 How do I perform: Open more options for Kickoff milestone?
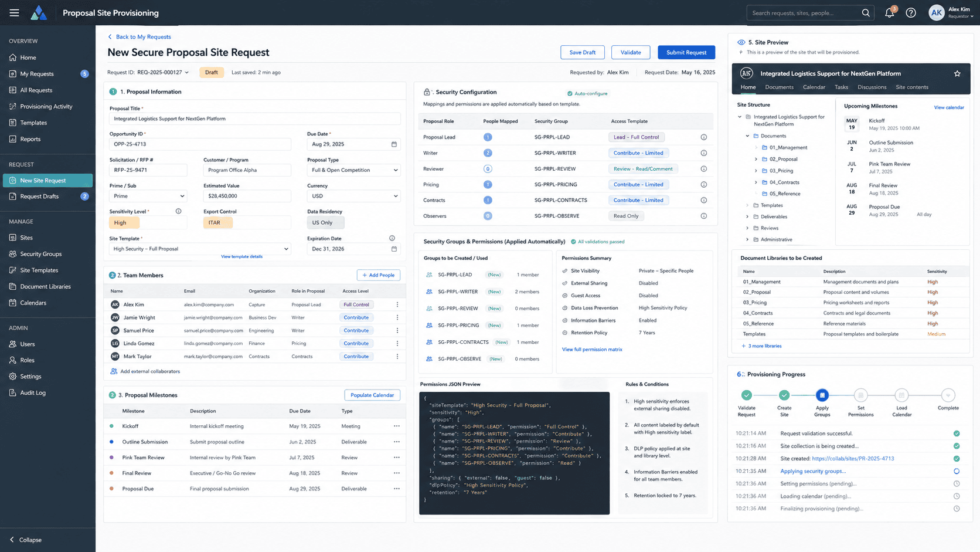(396, 426)
